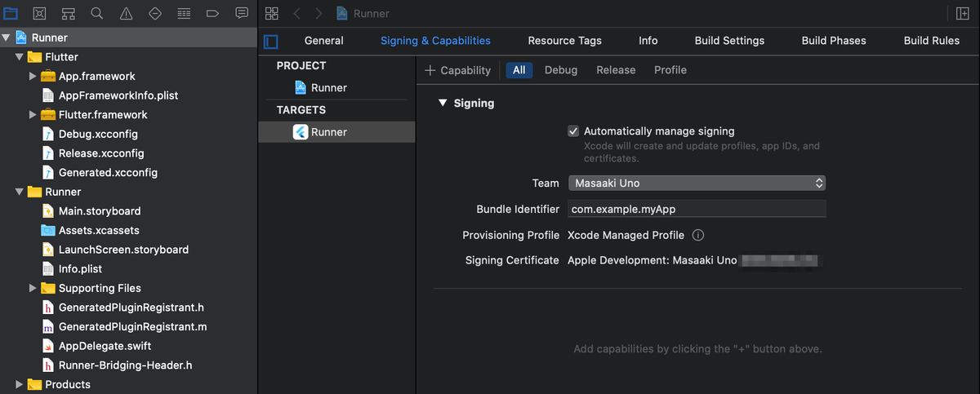Switch to the General tab
The image size is (980, 394).
click(x=324, y=41)
